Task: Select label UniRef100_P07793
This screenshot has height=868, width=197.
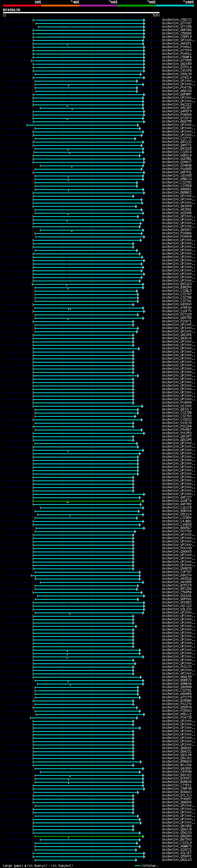Action: (177, 531)
